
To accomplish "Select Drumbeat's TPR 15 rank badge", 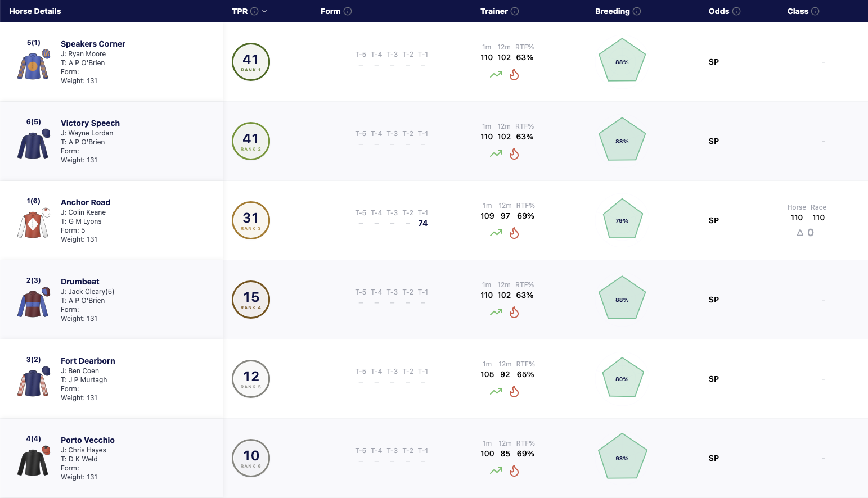I will click(251, 300).
